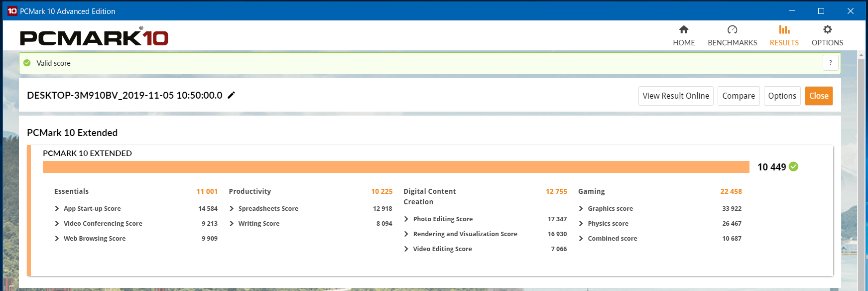Click the Productivity score 10 225
868x291 pixels.
coord(382,191)
